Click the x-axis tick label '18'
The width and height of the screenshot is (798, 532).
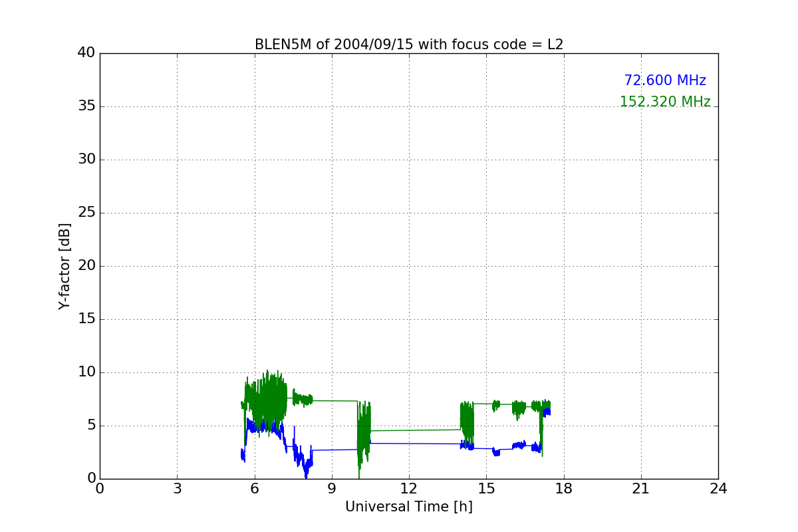click(x=564, y=488)
